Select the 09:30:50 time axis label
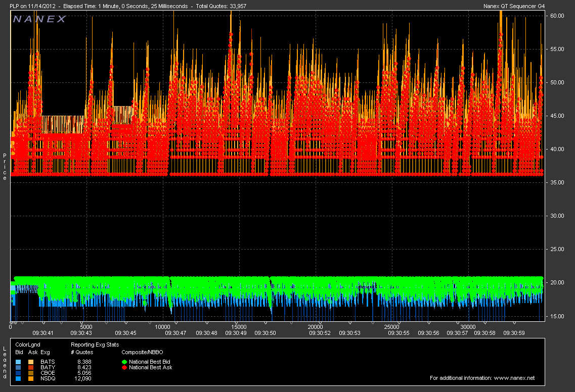575x392 pixels. pyautogui.click(x=265, y=333)
